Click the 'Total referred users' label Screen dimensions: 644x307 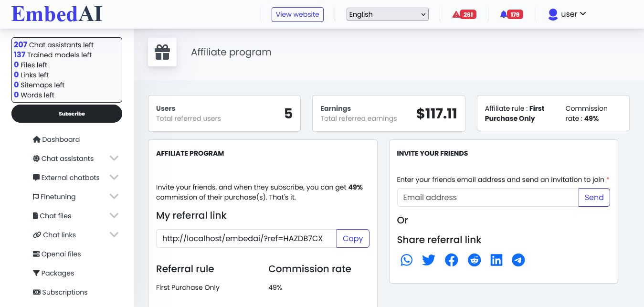click(x=189, y=118)
